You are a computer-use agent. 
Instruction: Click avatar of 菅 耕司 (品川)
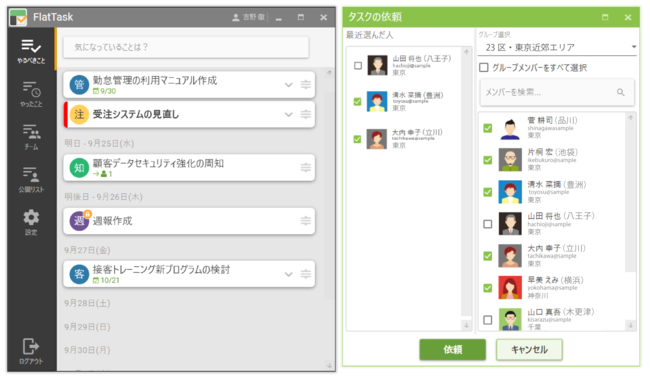pyautogui.click(x=510, y=128)
